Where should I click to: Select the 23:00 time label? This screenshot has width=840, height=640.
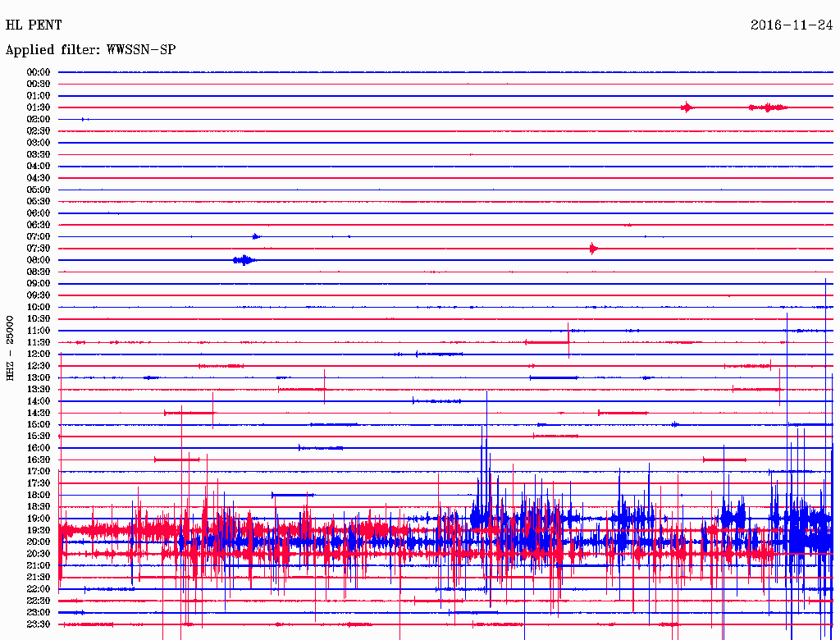click(39, 613)
